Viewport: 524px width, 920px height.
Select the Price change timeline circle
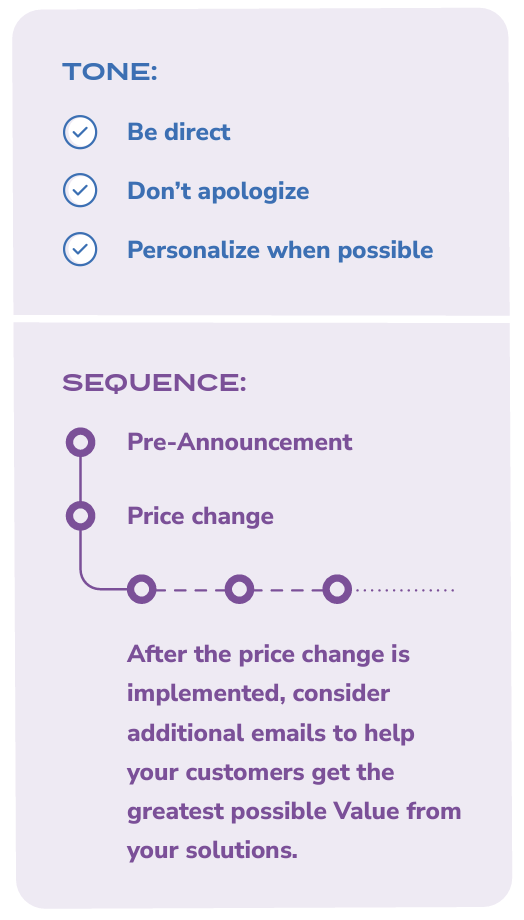pyautogui.click(x=80, y=516)
